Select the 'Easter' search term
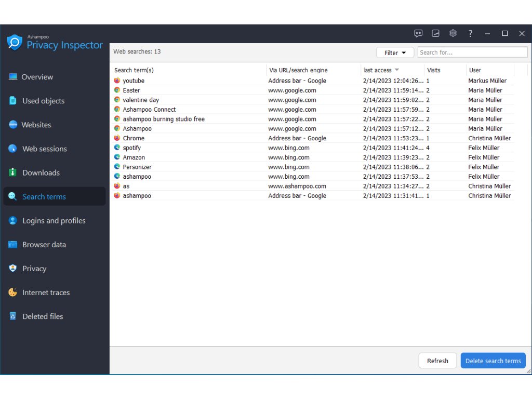This screenshot has width=532, height=399. click(x=131, y=90)
